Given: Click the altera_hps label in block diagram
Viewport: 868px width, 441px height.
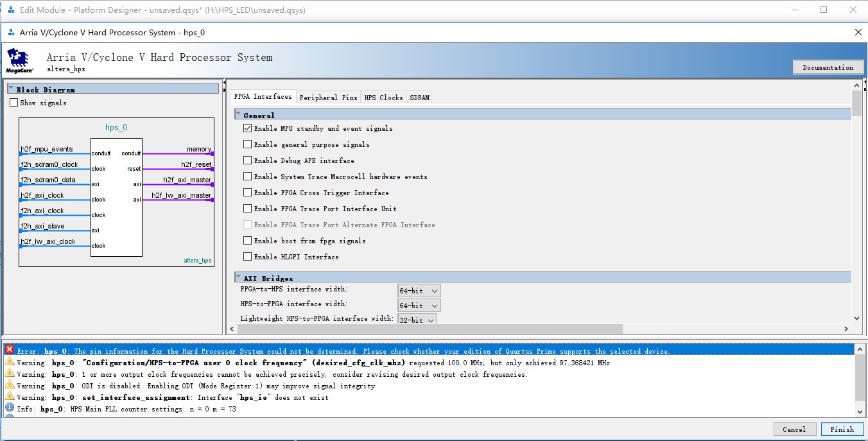Looking at the screenshot, I should (198, 261).
